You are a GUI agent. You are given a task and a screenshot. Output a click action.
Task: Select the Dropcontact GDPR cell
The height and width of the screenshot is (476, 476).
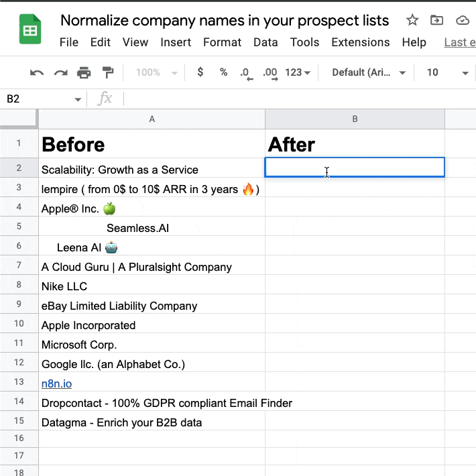152,401
